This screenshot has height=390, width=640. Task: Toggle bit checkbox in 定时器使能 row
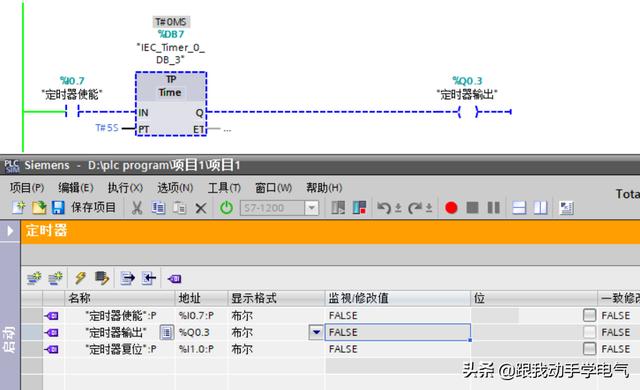point(589,315)
